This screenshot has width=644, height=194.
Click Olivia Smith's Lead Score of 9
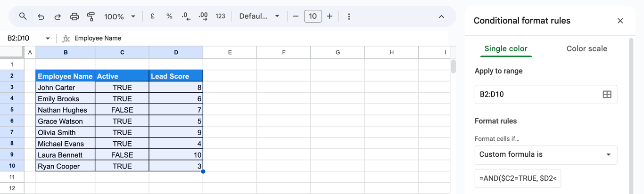point(176,132)
